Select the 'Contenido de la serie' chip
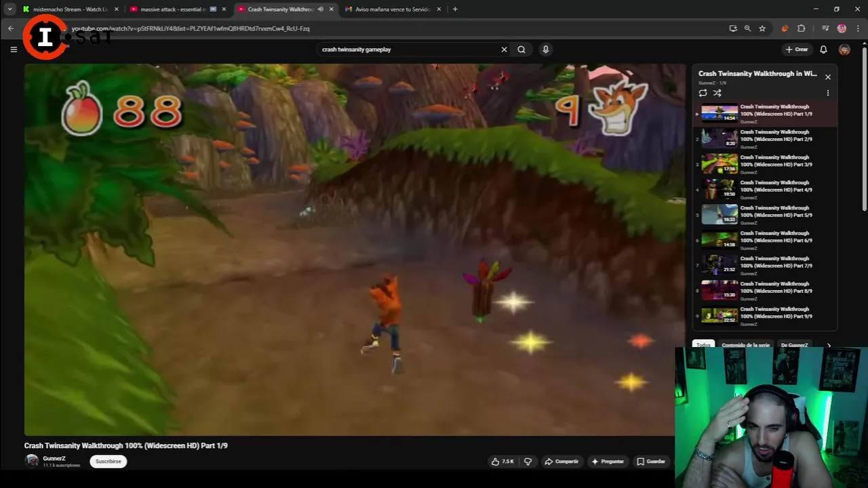Image resolution: width=868 pixels, height=488 pixels. (x=745, y=345)
